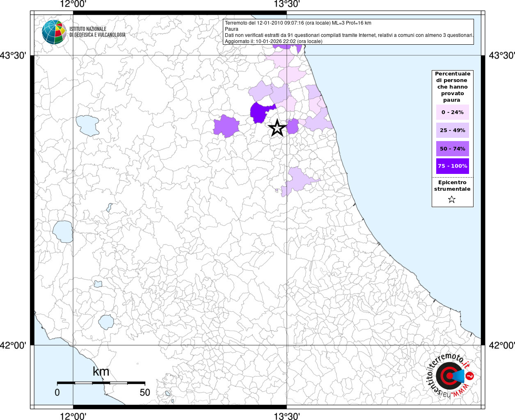The height and width of the screenshot is (420, 515).
Task: Click Lake Bolsena on the left side of the map
Action: (x=63, y=231)
